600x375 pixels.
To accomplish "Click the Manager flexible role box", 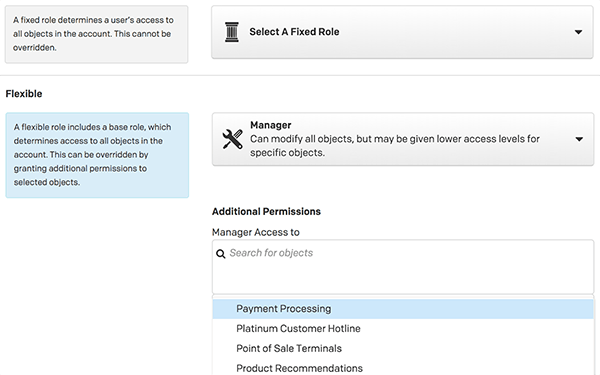I will pyautogui.click(x=403, y=139).
